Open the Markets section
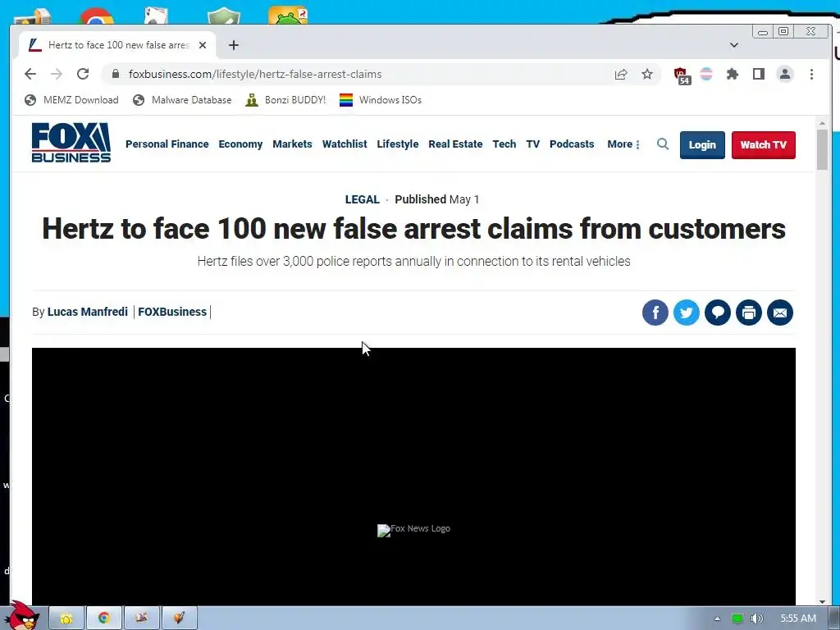The height and width of the screenshot is (630, 840). [292, 144]
